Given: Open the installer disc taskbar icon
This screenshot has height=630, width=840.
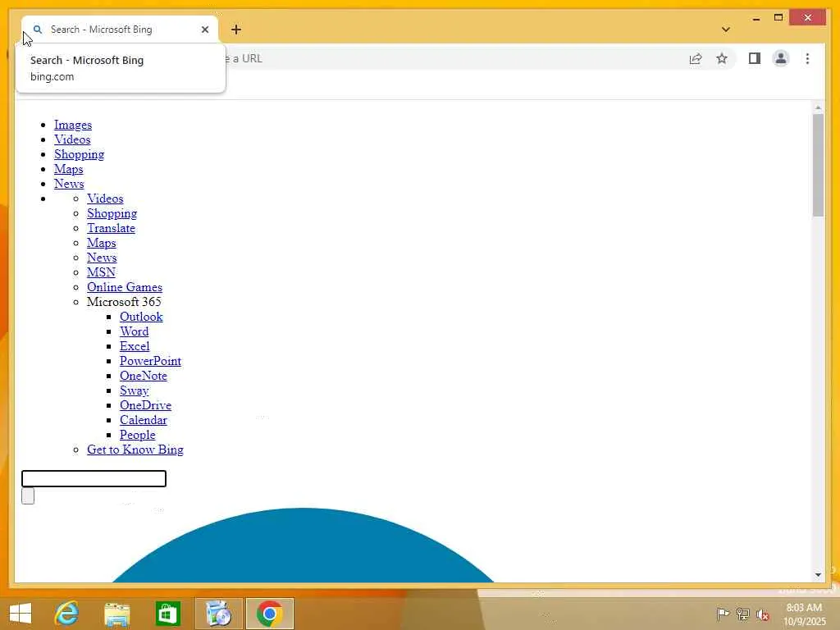Looking at the screenshot, I should tap(218, 614).
